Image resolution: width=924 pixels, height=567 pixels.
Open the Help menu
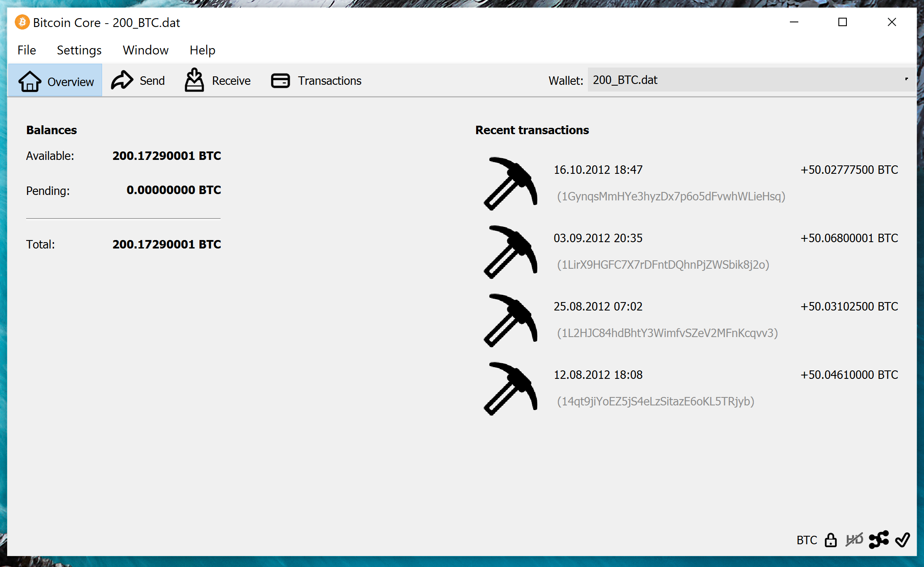coord(202,50)
